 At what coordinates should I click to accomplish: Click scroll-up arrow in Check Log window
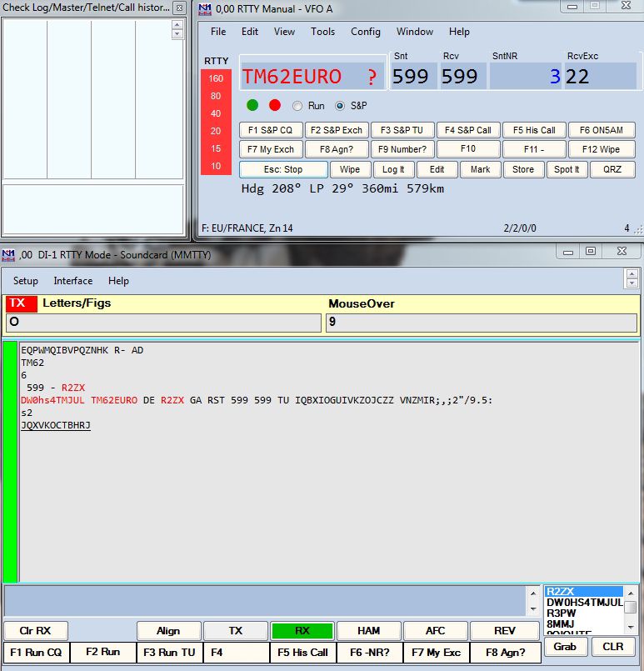click(177, 25)
